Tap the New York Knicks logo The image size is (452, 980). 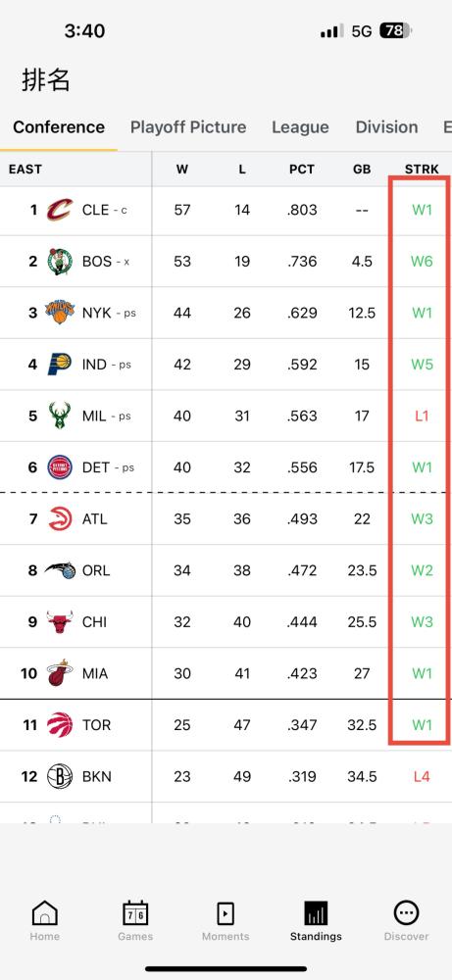point(60,313)
